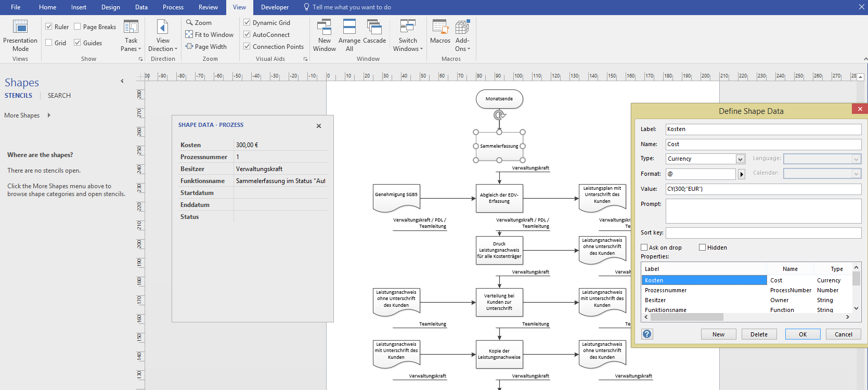Open the Type dropdown showing Currency
This screenshot has width=868, height=390.
[740, 159]
